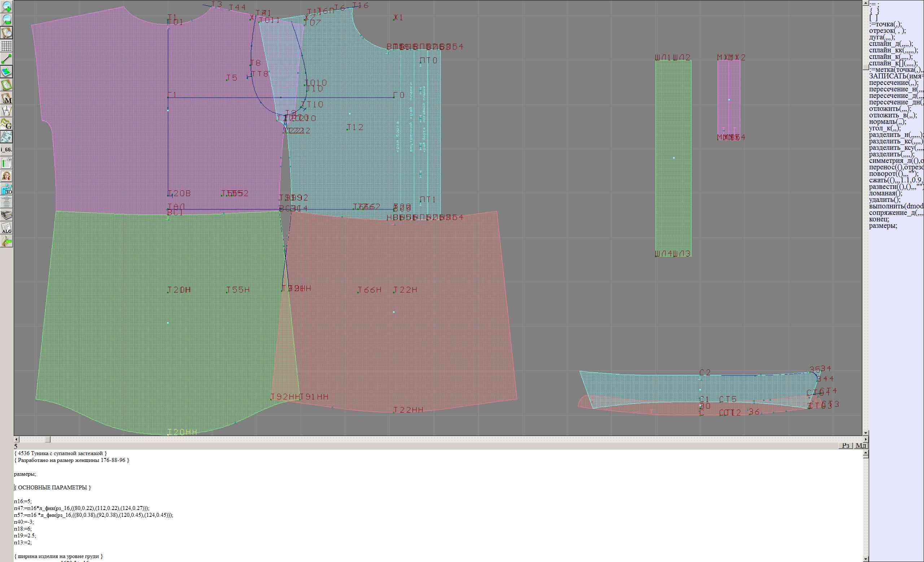Insert the ломаная(); command from list
The image size is (924, 562).
[885, 193]
